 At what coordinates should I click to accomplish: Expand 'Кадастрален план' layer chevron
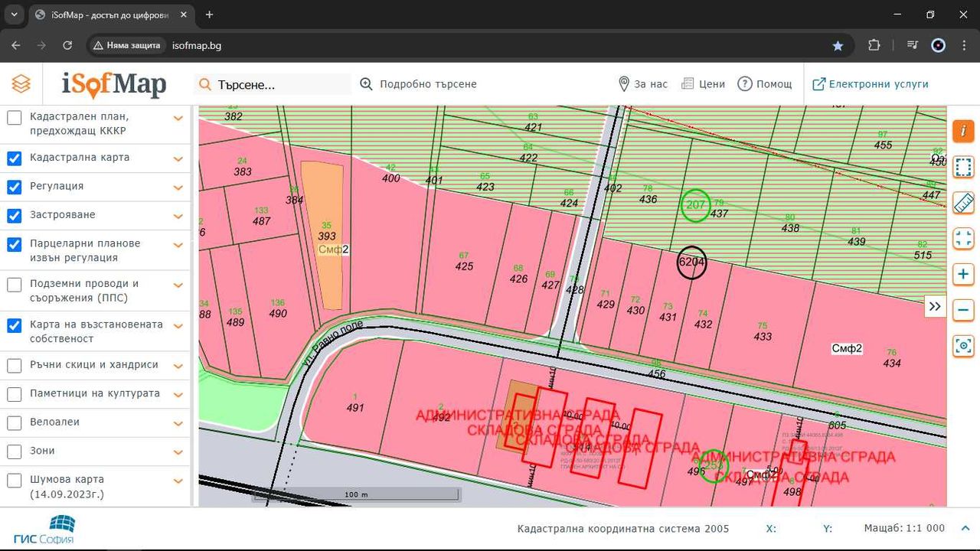tap(178, 118)
